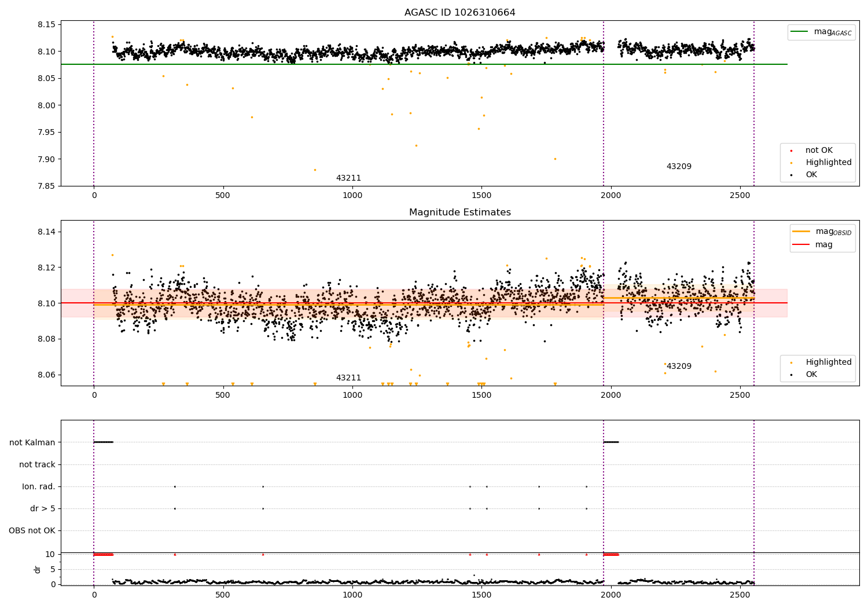Click the '43211' label in the middle plot

[x=348, y=378]
